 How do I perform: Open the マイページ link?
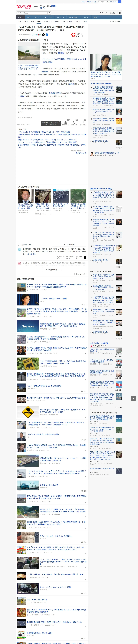[103, 13]
